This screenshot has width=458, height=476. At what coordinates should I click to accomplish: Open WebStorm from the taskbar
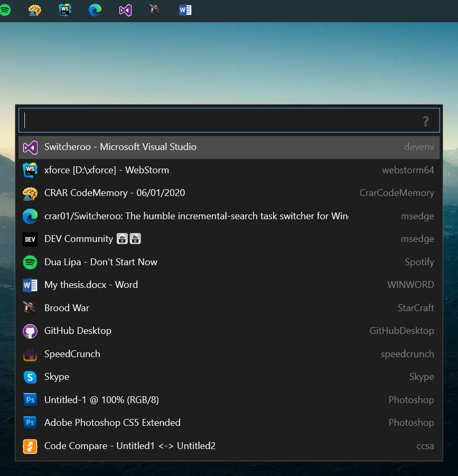click(65, 10)
